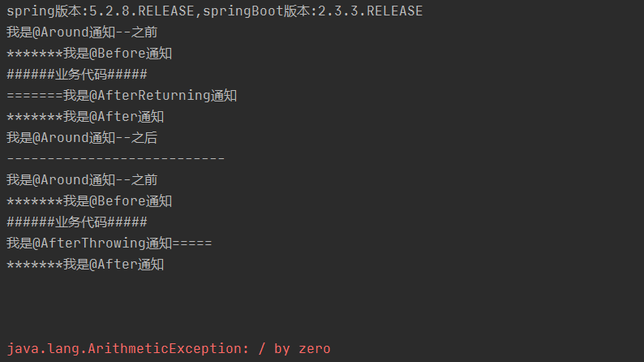Click the dashed separator line
The width and height of the screenshot is (644, 362).
116,158
